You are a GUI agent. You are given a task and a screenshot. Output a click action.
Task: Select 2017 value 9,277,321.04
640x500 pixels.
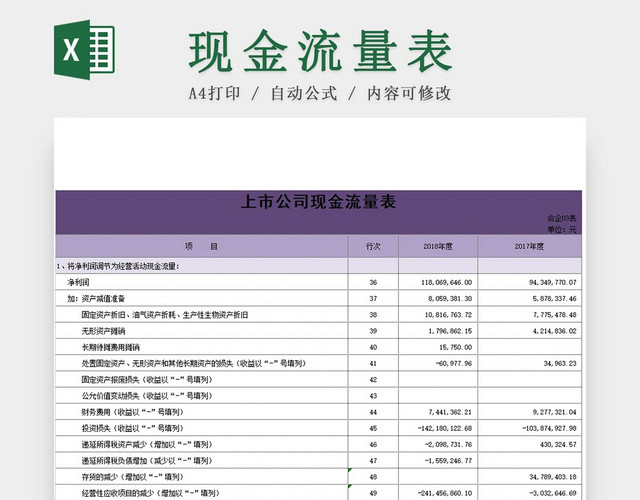coord(530,412)
